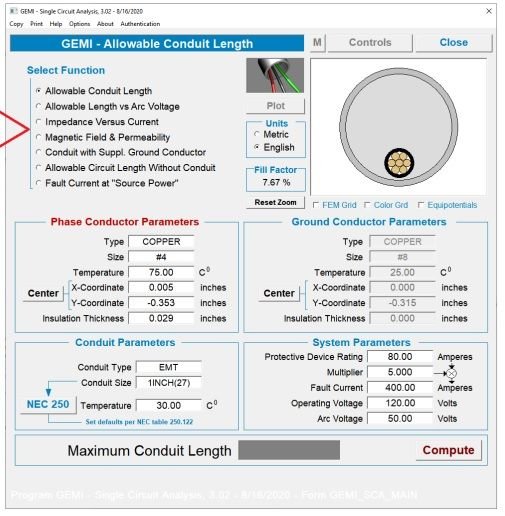Open the Options menu
505x516 pixels.
(x=79, y=24)
